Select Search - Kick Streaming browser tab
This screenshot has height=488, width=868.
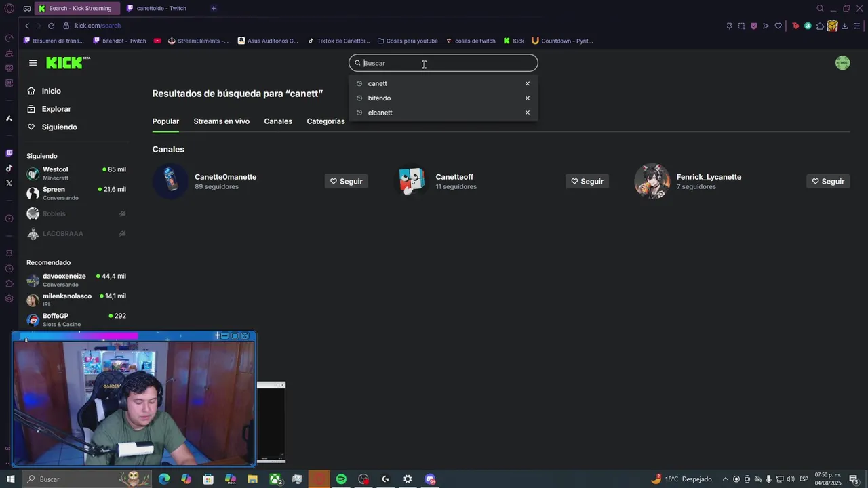pyautogui.click(x=77, y=8)
